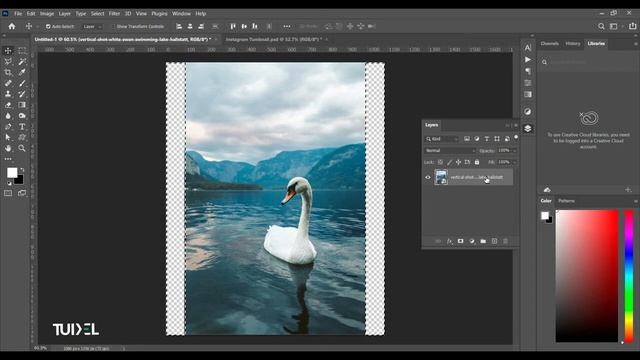Viewport: 640px width, 360px height.
Task: Toggle the layer filtering on/off switch
Action: (x=516, y=138)
